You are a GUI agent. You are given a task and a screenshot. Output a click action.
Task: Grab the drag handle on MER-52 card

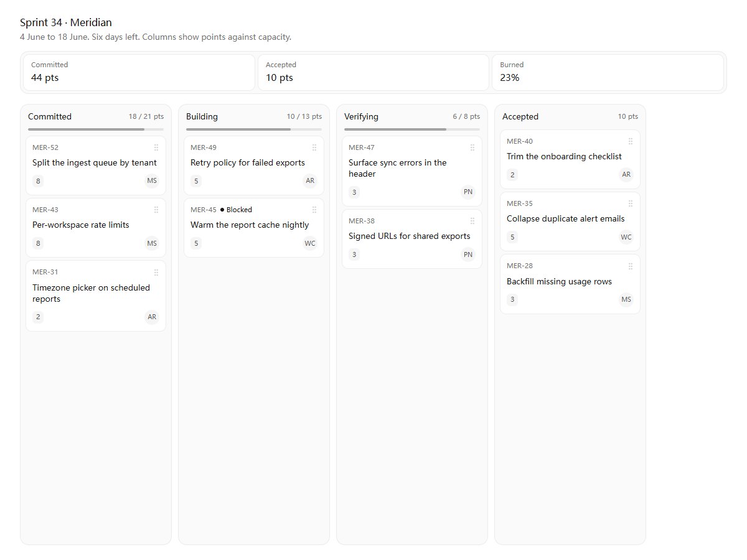pyautogui.click(x=156, y=147)
